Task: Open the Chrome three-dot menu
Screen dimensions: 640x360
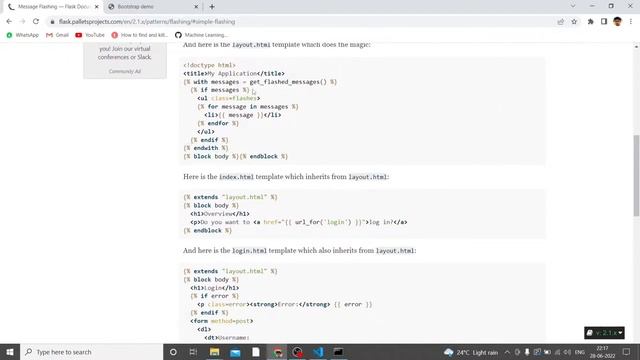Action: 631,22
